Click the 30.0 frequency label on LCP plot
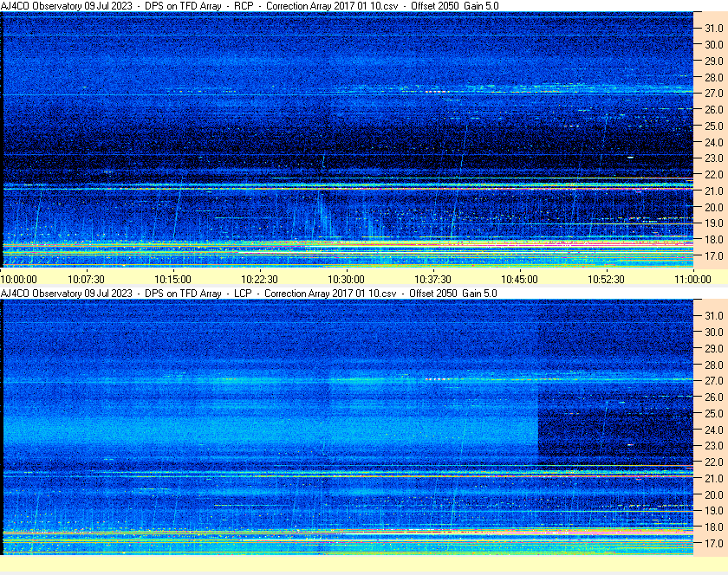The height and width of the screenshot is (575, 728). [714, 332]
